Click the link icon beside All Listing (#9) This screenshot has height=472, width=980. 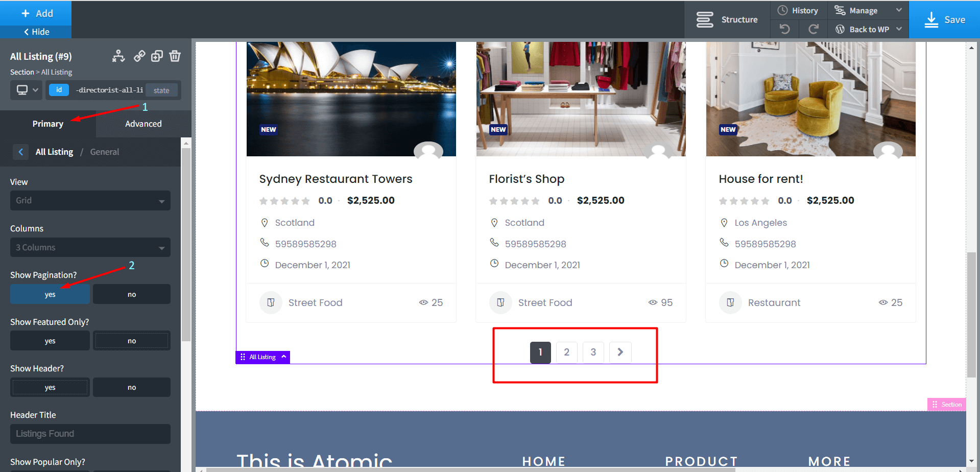139,56
